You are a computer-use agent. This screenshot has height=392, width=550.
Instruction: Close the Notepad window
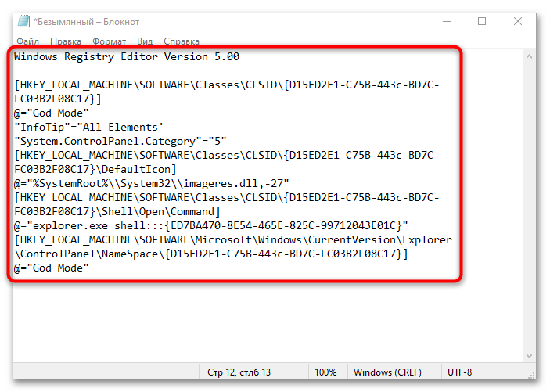(518, 21)
